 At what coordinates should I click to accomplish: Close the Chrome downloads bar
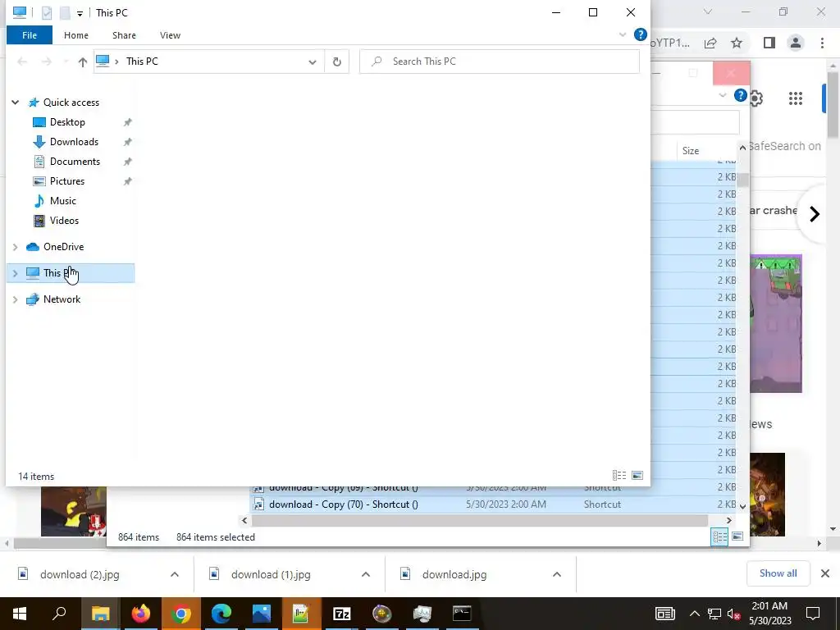pyautogui.click(x=825, y=573)
